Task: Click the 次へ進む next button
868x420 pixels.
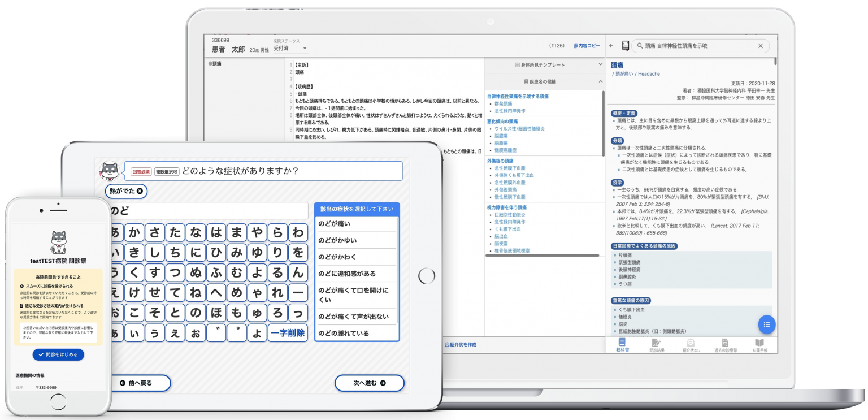Action: [x=370, y=383]
